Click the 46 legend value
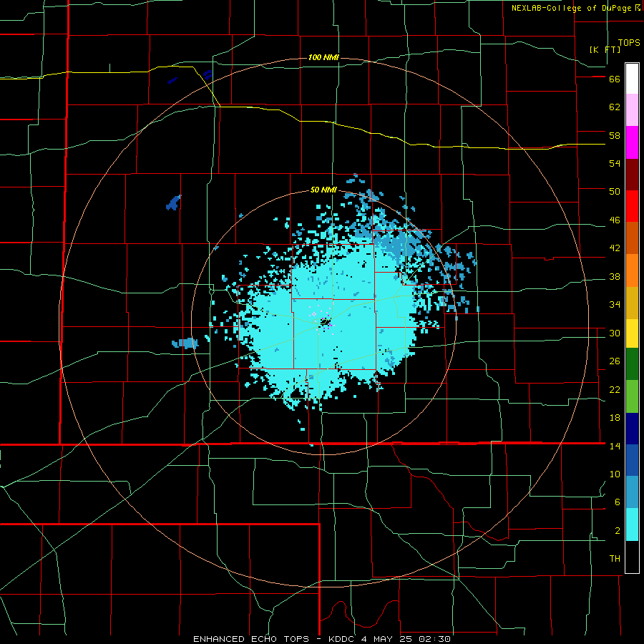Screen dimensions: 644x644 coord(615,220)
